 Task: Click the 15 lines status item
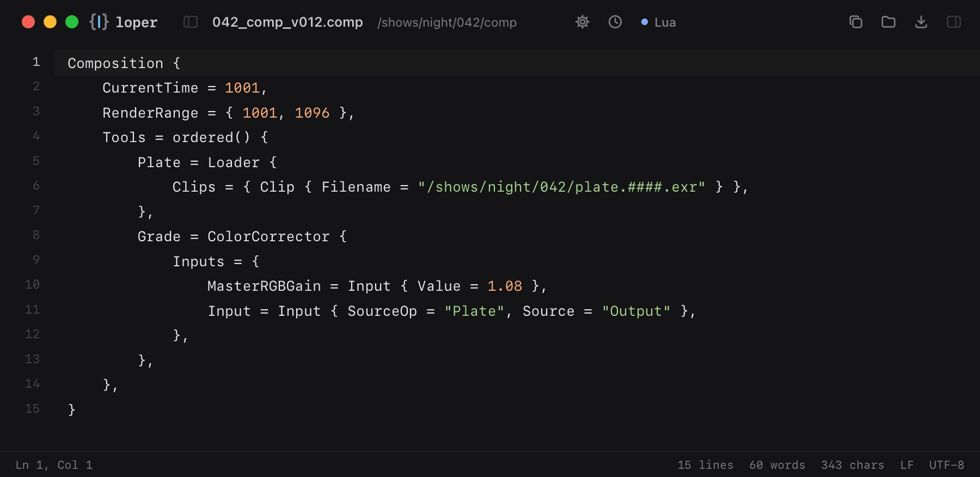point(706,465)
